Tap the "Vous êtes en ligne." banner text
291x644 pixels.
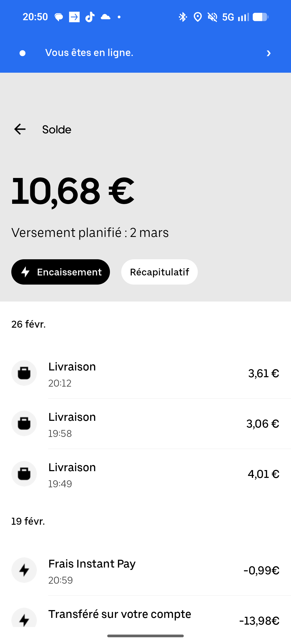[x=89, y=53]
